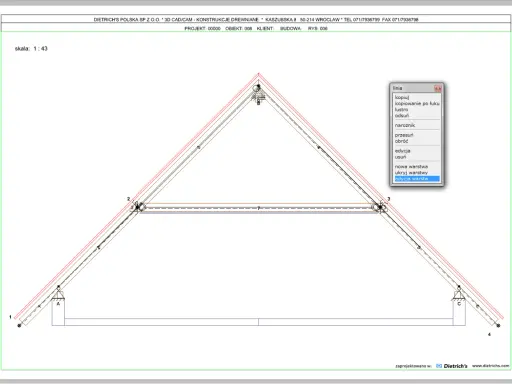Click the Dietrich's logo in footer
512x384 pixels.
(x=452, y=366)
